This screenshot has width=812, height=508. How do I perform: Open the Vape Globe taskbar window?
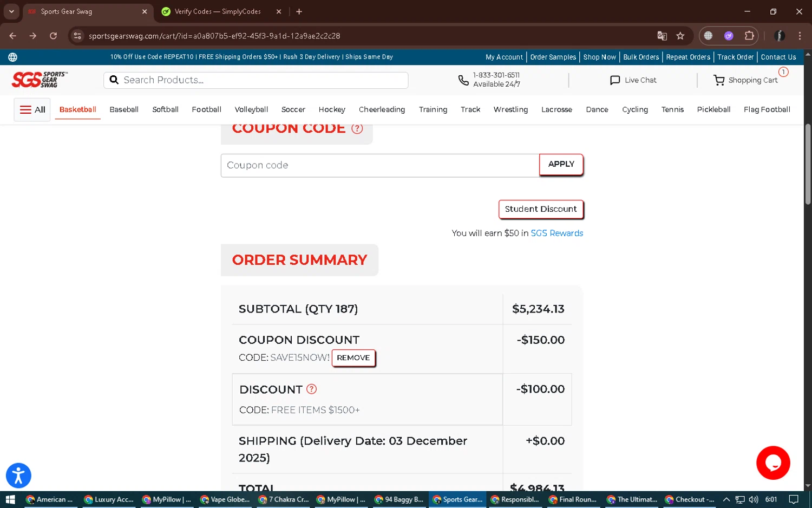[225, 499]
